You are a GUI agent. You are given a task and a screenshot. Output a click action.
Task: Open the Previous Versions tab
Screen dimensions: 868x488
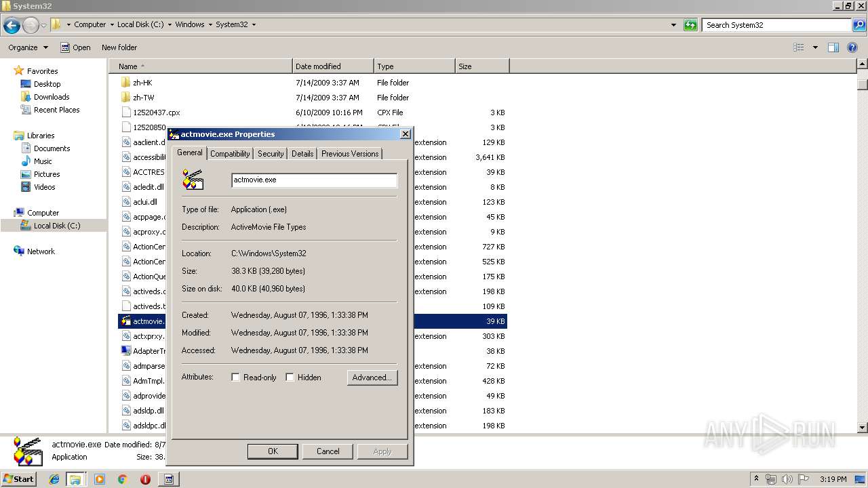coord(350,154)
